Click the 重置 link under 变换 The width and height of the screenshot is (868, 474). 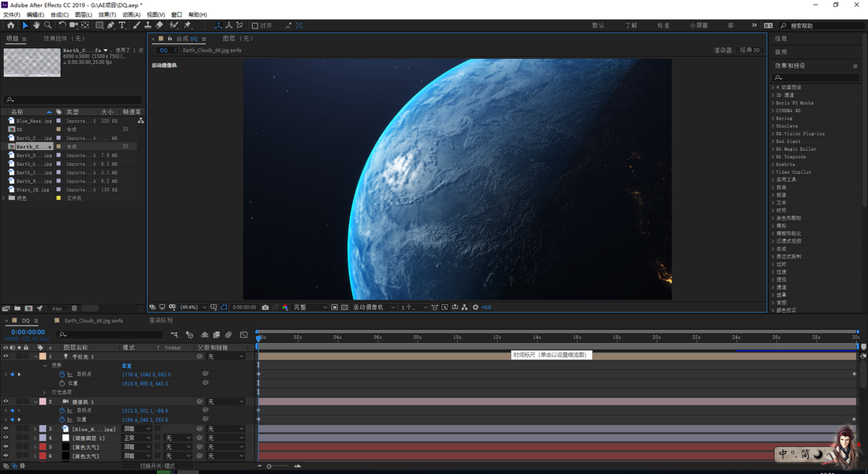(126, 366)
